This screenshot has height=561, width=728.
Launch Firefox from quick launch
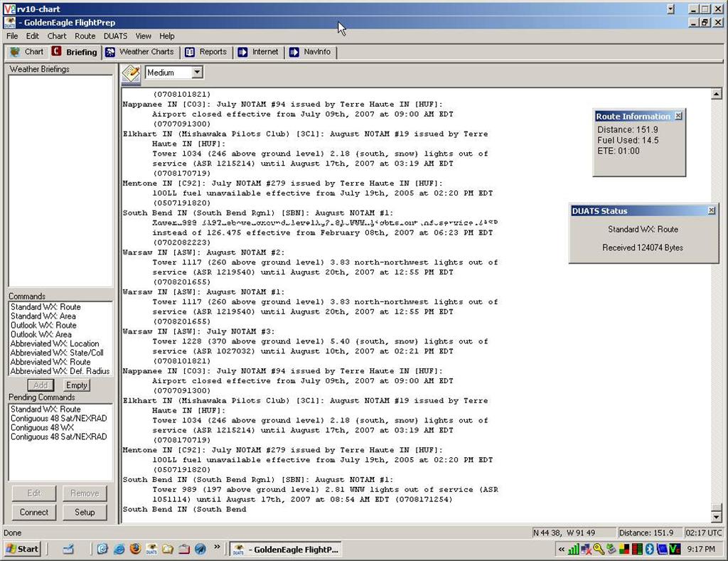pos(135,550)
